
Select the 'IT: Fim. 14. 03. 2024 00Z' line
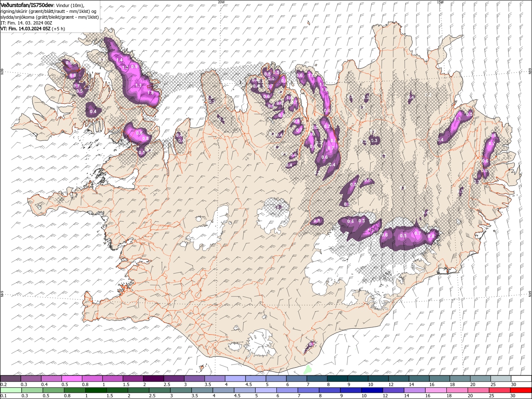click(x=26, y=23)
